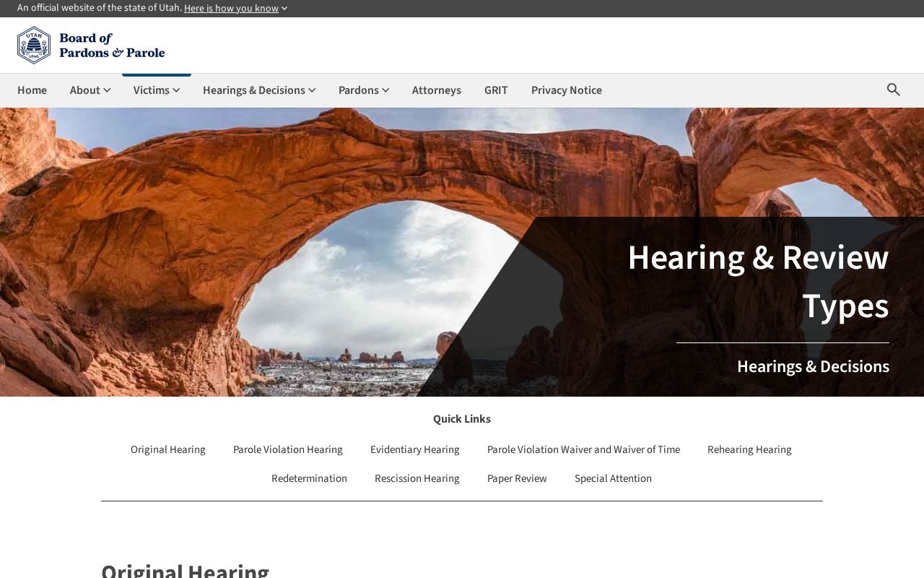Click the Board of Pardons & Parole title text
This screenshot has width=924, height=578.
pyautogui.click(x=112, y=46)
